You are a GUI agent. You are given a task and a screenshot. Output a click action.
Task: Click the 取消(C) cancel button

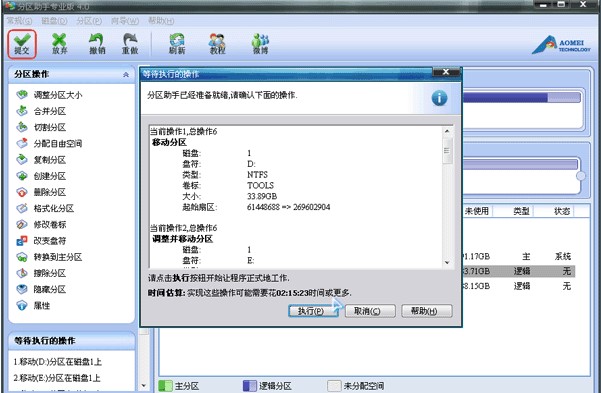(370, 311)
